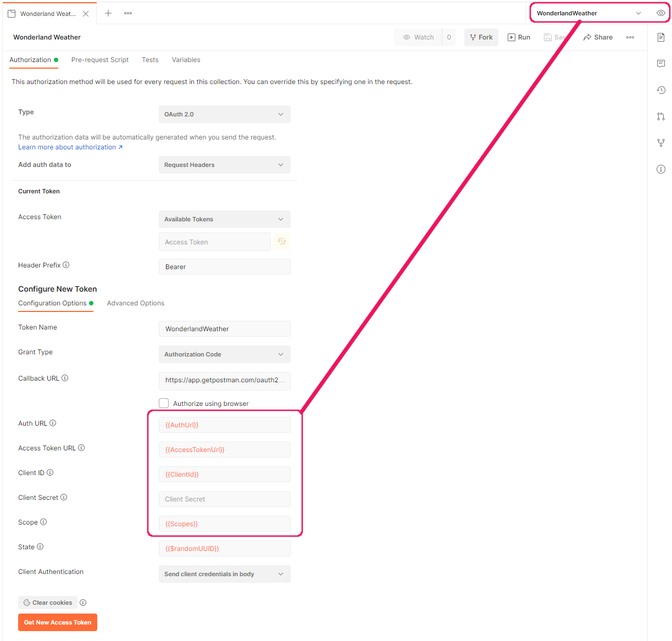Click into the State input field
The height and width of the screenshot is (641, 672).
point(224,548)
